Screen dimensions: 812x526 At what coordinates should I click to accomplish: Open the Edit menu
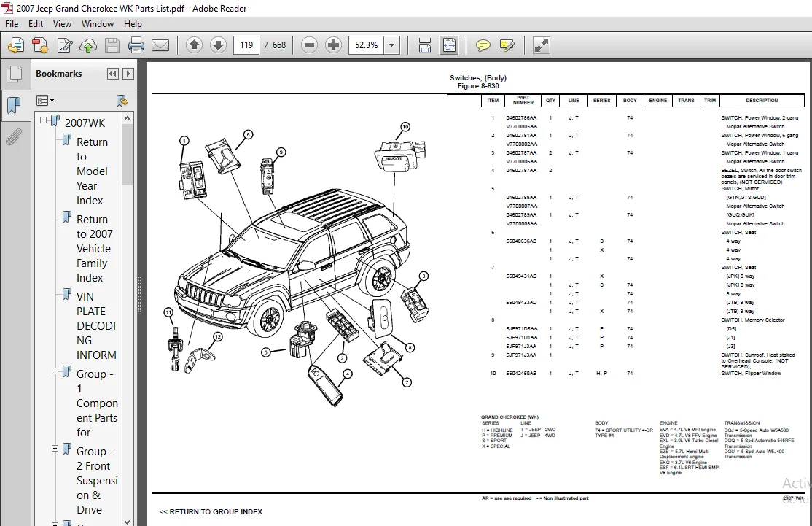click(35, 24)
